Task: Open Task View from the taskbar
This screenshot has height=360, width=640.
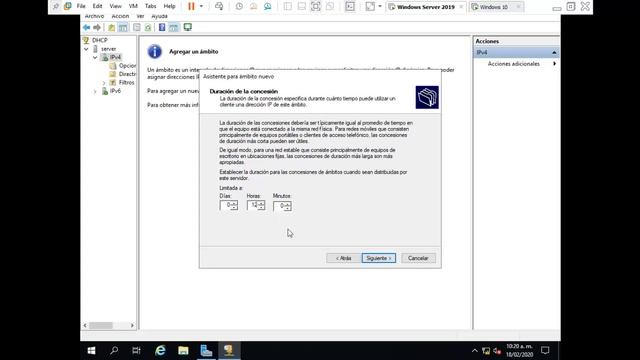Action: click(136, 351)
